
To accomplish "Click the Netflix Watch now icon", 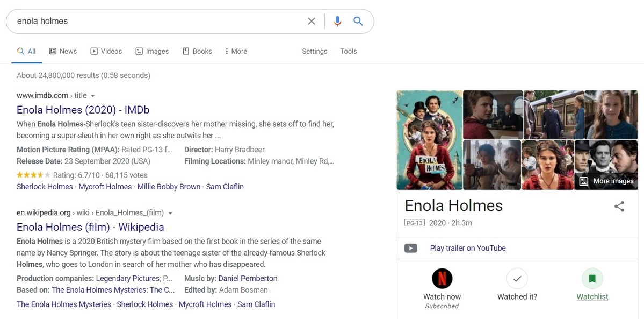I will 442,278.
